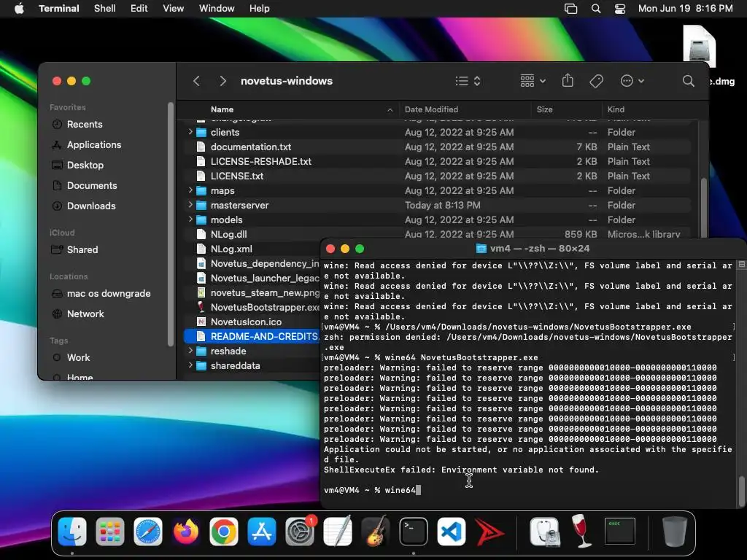The width and height of the screenshot is (747, 560).
Task: Open the Wine glass app in Dock
Action: coord(581,532)
